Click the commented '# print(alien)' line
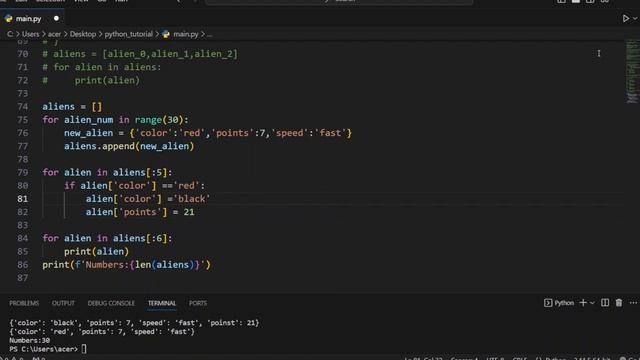640x360 pixels. click(x=91, y=80)
